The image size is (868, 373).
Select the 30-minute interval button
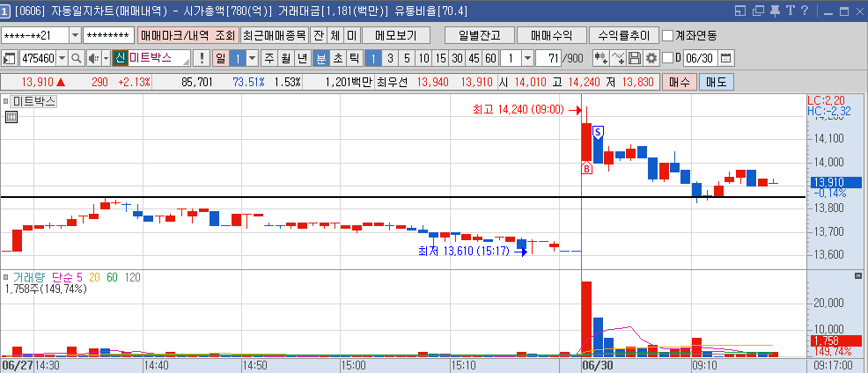click(457, 58)
